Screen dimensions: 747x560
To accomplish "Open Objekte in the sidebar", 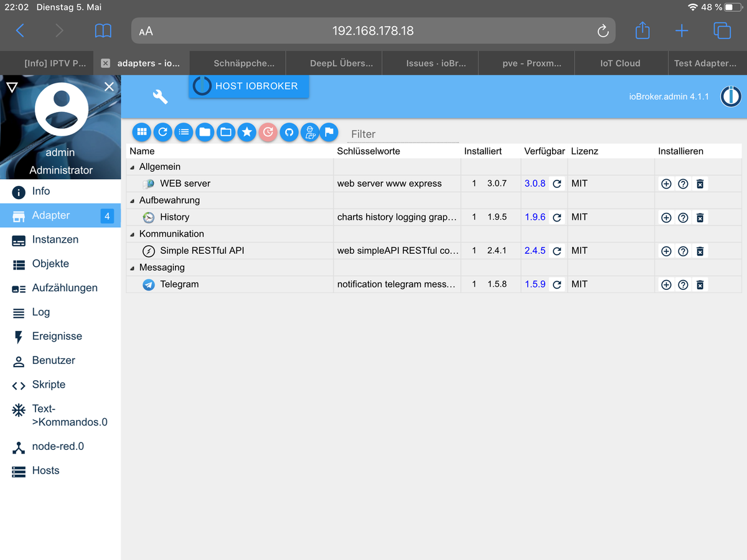I will [60, 264].
